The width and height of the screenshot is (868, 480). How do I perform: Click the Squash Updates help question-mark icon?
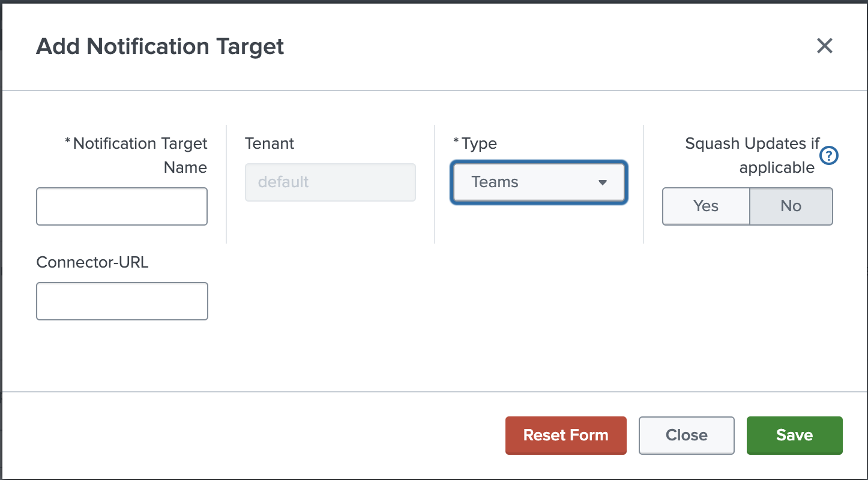pyautogui.click(x=829, y=156)
